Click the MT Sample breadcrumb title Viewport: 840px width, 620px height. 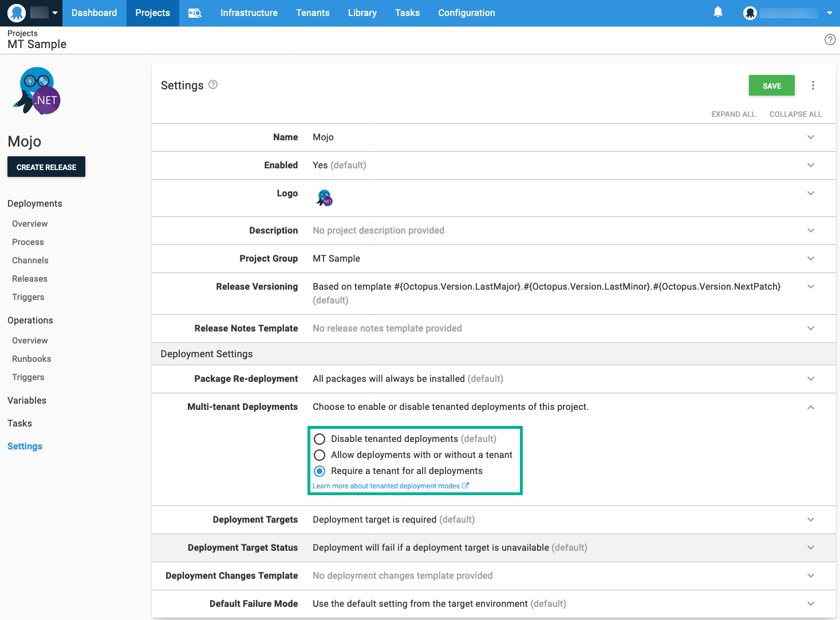pyautogui.click(x=37, y=45)
